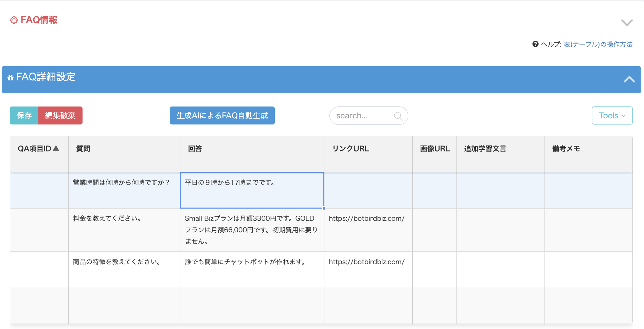This screenshot has width=644, height=329.
Task: Select link URL cell in 商品の特徴 row
Action: click(368, 270)
